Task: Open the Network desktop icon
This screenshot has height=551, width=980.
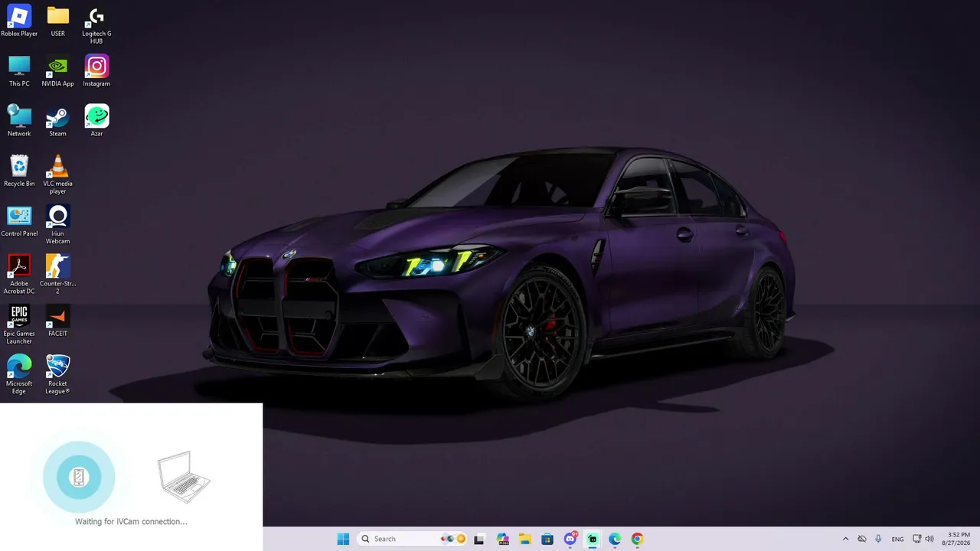Action: pos(19,120)
